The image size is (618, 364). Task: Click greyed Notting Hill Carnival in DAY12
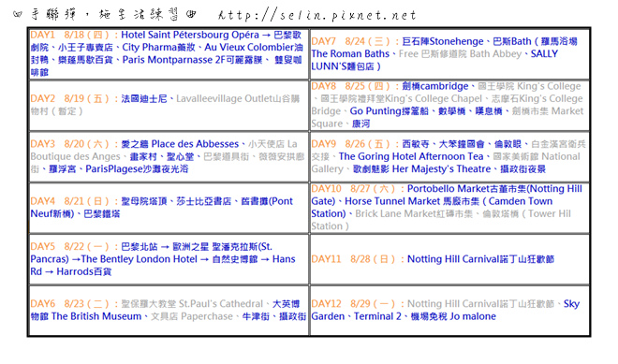453,304
